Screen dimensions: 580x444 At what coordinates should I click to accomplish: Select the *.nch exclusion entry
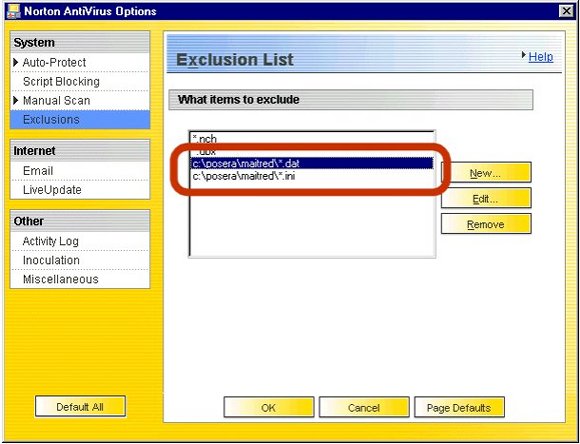click(311, 139)
